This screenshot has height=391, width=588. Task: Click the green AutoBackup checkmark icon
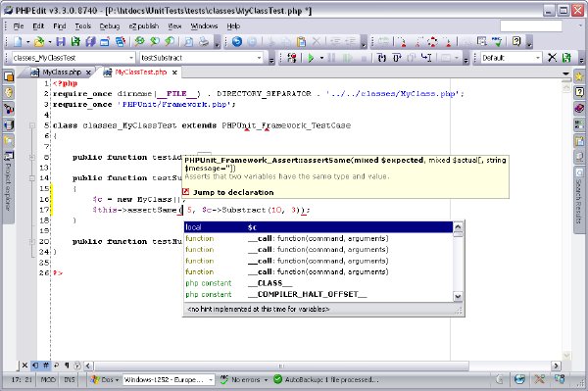(x=277, y=379)
